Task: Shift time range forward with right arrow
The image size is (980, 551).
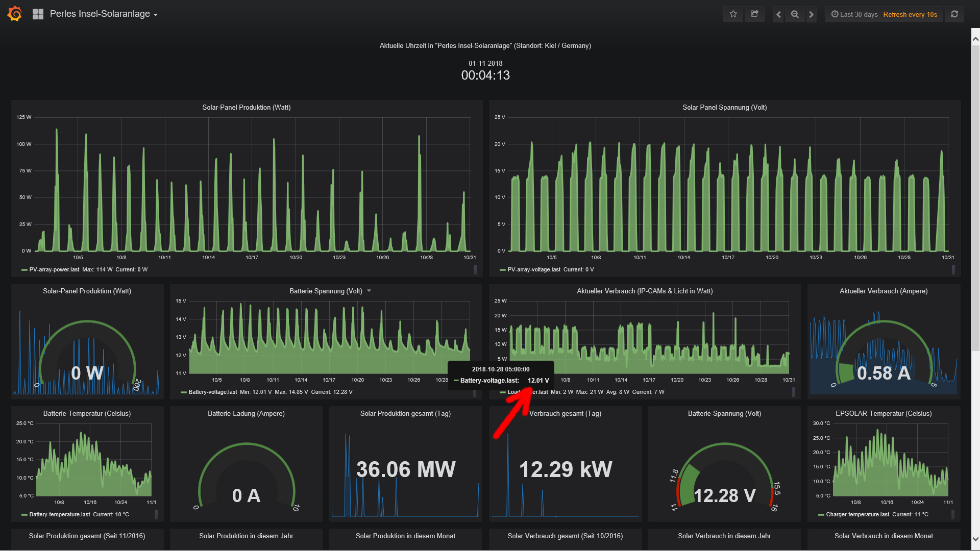Action: click(x=811, y=14)
